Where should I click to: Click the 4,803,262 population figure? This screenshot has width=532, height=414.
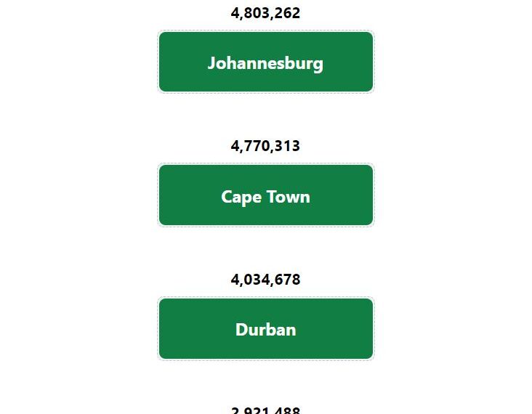coord(265,13)
